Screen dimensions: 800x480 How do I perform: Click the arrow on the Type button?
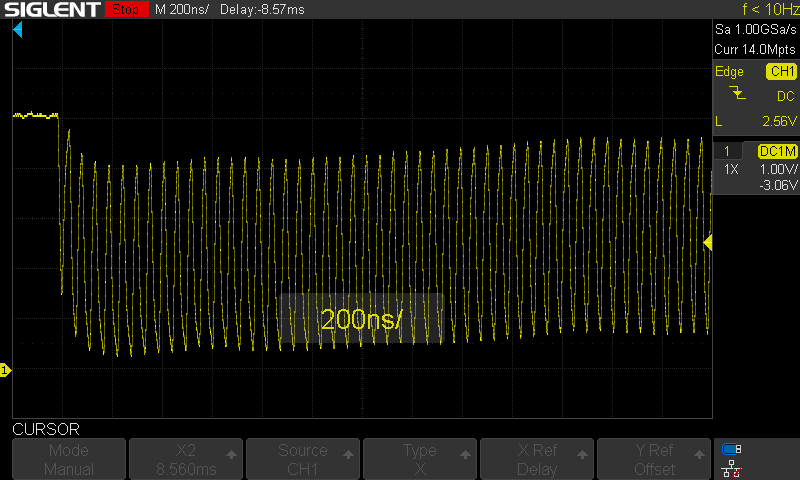[x=465, y=454]
